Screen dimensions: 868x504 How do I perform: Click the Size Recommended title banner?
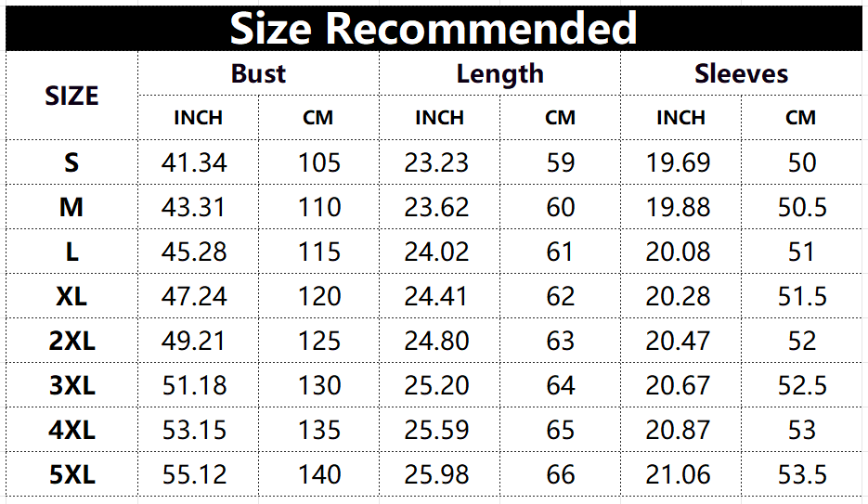click(x=434, y=28)
